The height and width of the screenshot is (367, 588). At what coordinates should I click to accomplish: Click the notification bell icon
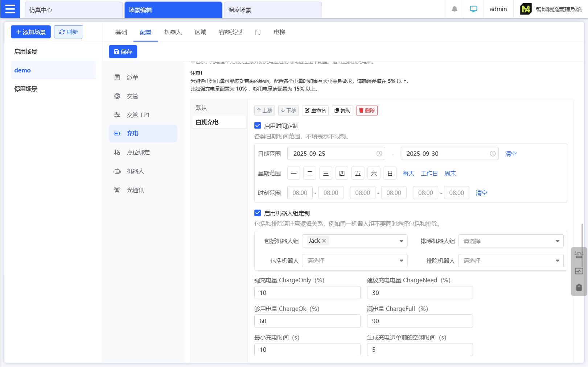pyautogui.click(x=454, y=9)
